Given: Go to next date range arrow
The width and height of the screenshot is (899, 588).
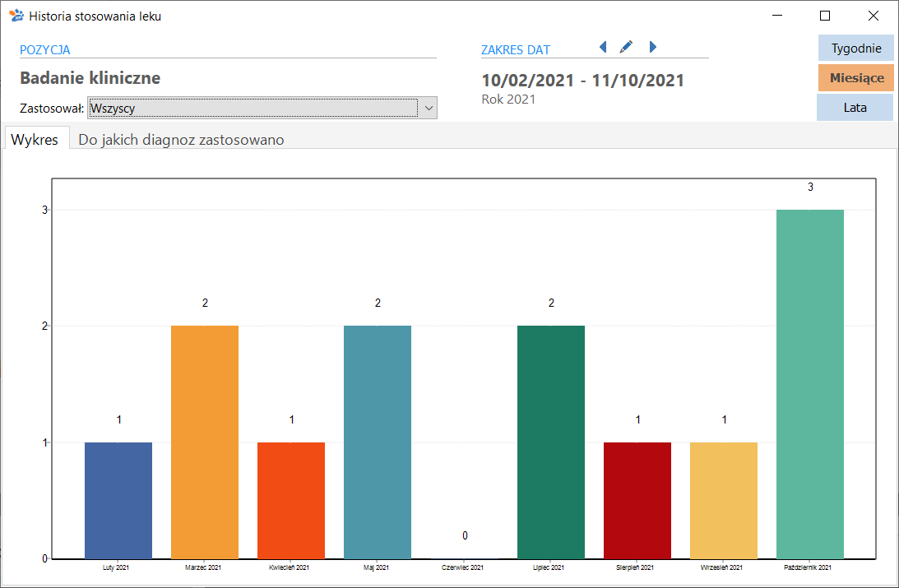Looking at the screenshot, I should point(652,47).
